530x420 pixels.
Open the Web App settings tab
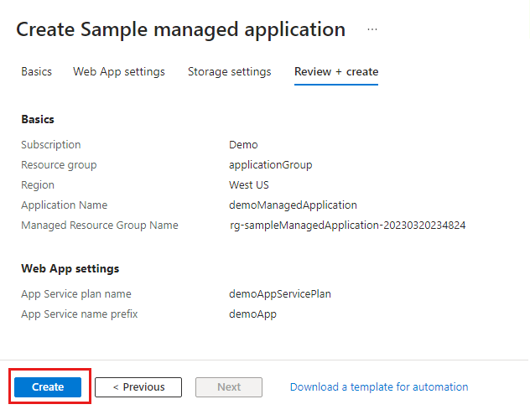tap(119, 72)
